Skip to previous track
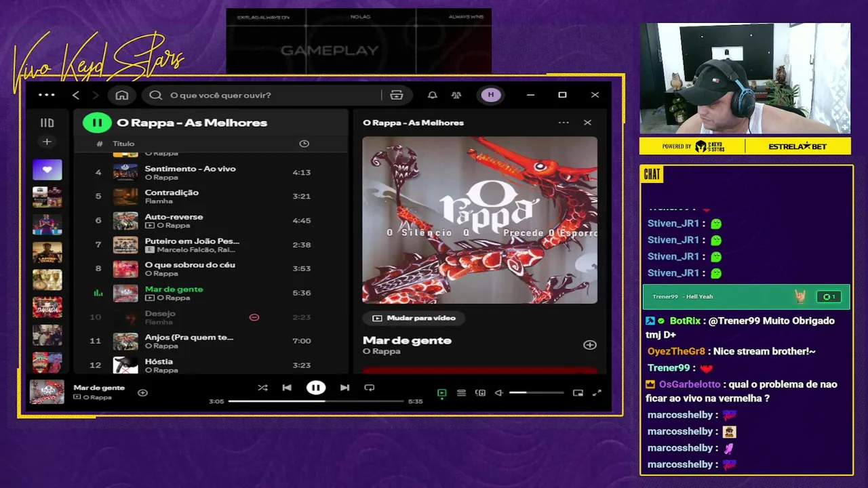 tap(287, 388)
